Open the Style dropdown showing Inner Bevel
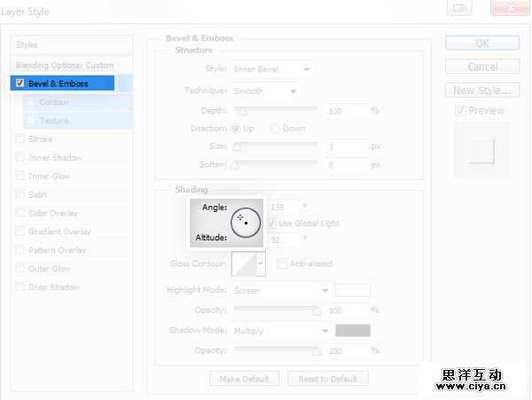Screen dimensions: 532x400 pyautogui.click(x=271, y=69)
